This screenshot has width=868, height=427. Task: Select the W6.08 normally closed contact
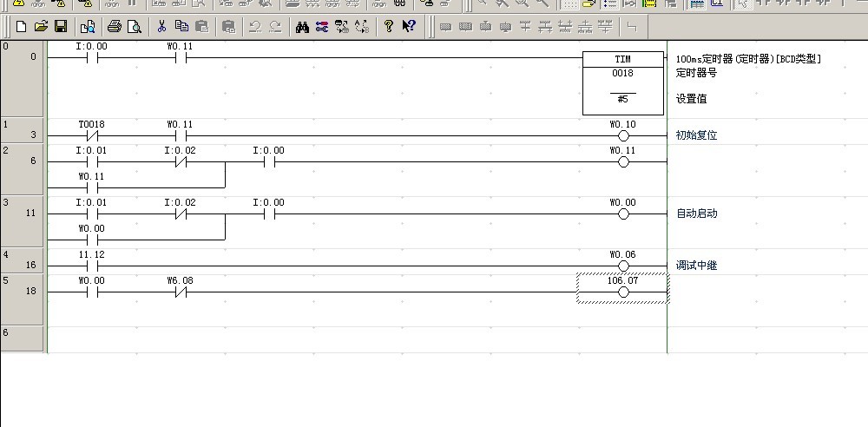click(x=181, y=292)
